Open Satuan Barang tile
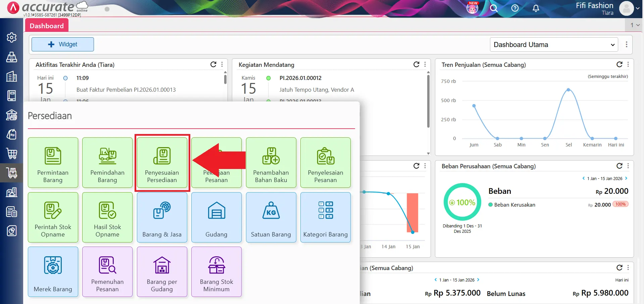The width and height of the screenshot is (644, 304). [271, 217]
